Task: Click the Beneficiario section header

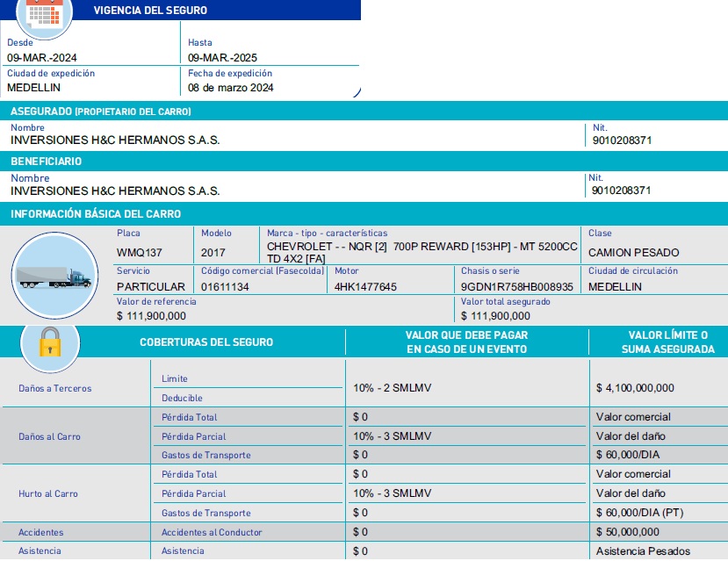Action: [364, 162]
